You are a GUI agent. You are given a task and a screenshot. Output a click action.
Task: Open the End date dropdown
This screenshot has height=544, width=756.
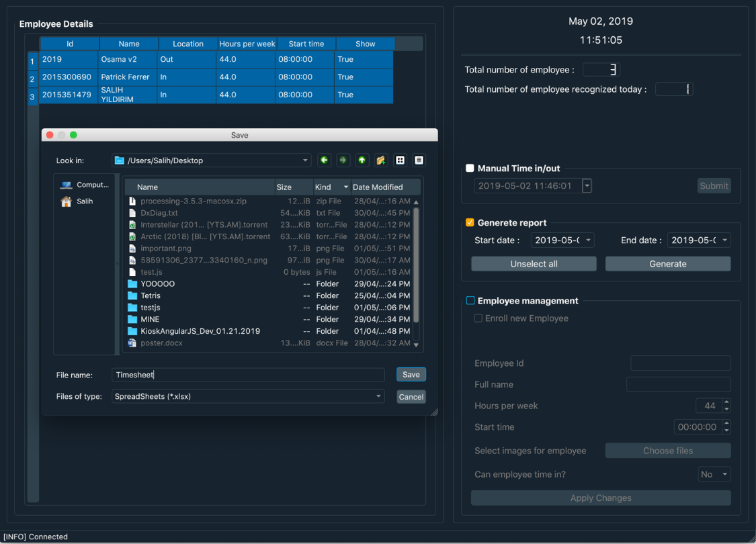coord(724,240)
